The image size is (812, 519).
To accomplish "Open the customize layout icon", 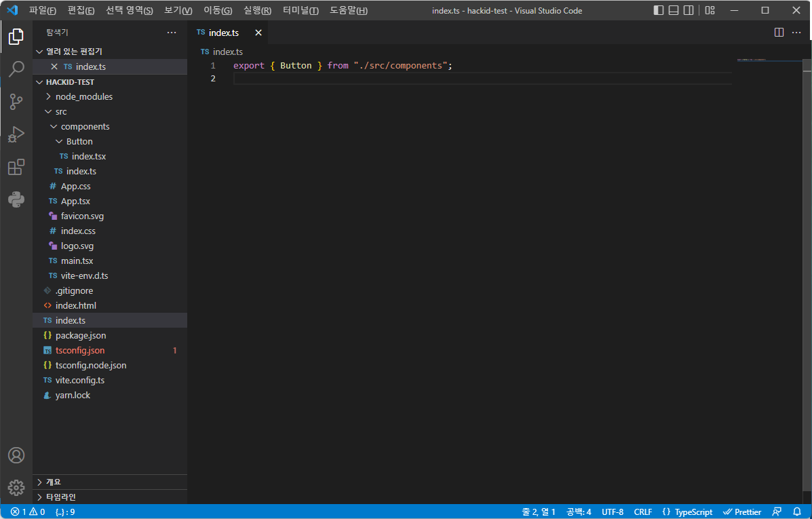I will click(710, 10).
